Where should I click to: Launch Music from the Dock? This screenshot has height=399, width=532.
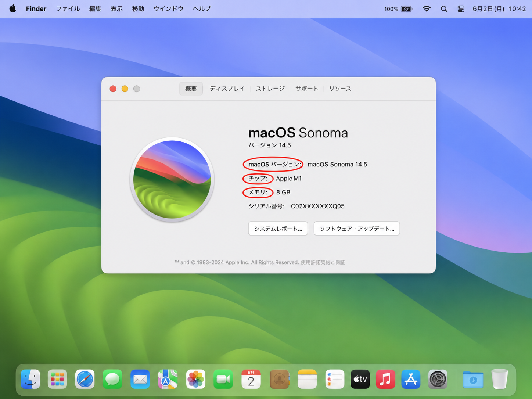point(385,379)
